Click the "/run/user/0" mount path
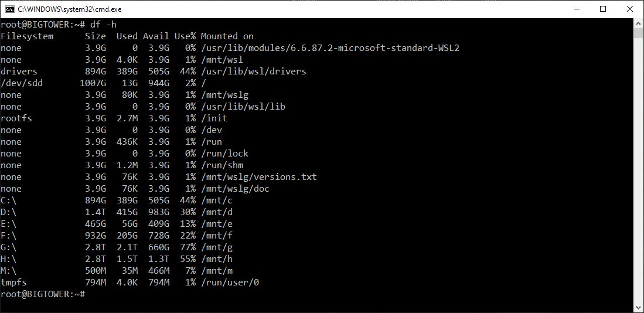The image size is (644, 313). point(230,283)
